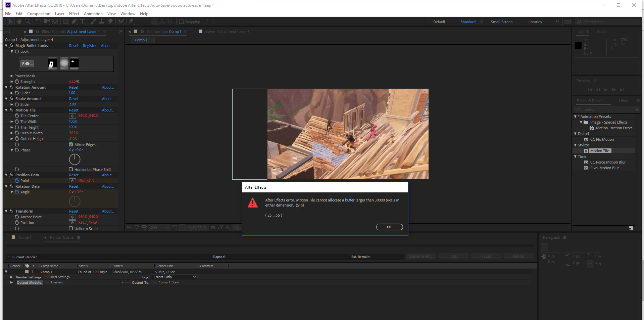Select the Rotation tool
Image resolution: width=644 pixels, height=320 pixels.
pos(38,21)
